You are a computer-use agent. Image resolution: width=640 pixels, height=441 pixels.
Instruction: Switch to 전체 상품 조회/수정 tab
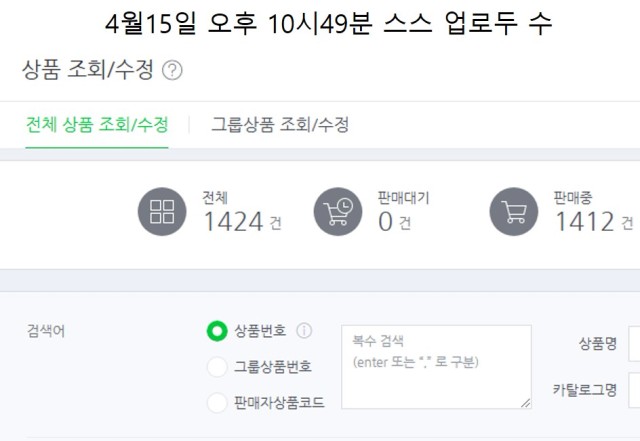coord(97,125)
